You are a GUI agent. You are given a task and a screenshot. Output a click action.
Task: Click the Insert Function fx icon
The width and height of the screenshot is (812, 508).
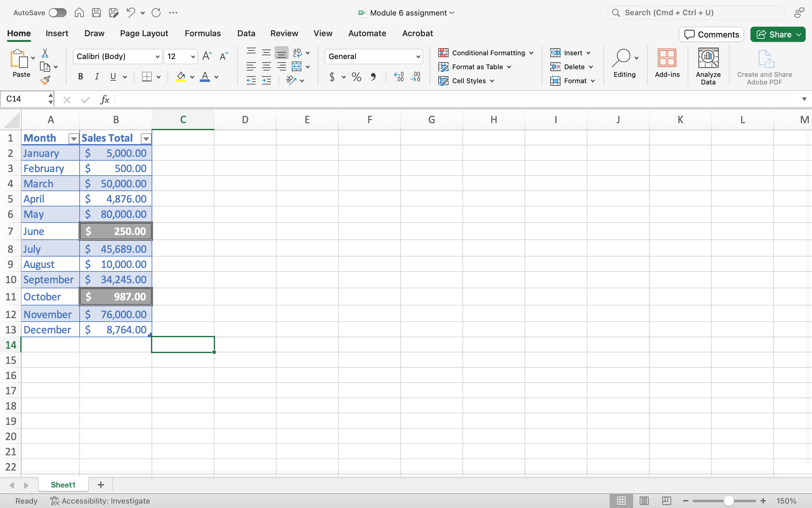105,99
